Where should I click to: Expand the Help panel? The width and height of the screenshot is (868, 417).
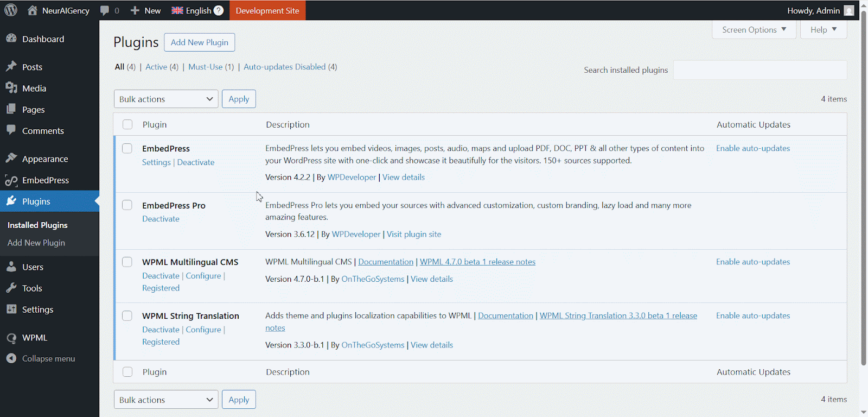(824, 30)
